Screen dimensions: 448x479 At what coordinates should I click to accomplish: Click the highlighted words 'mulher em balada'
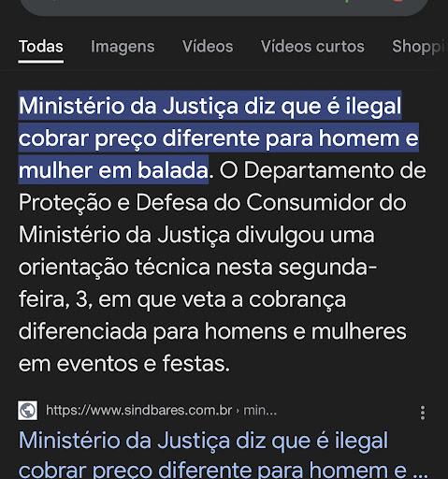click(113, 170)
